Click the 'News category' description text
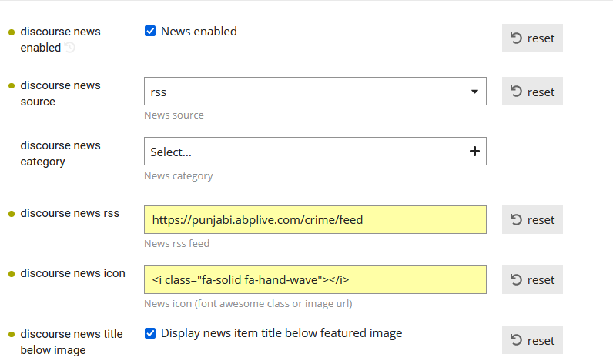The width and height of the screenshot is (613, 364). (178, 176)
